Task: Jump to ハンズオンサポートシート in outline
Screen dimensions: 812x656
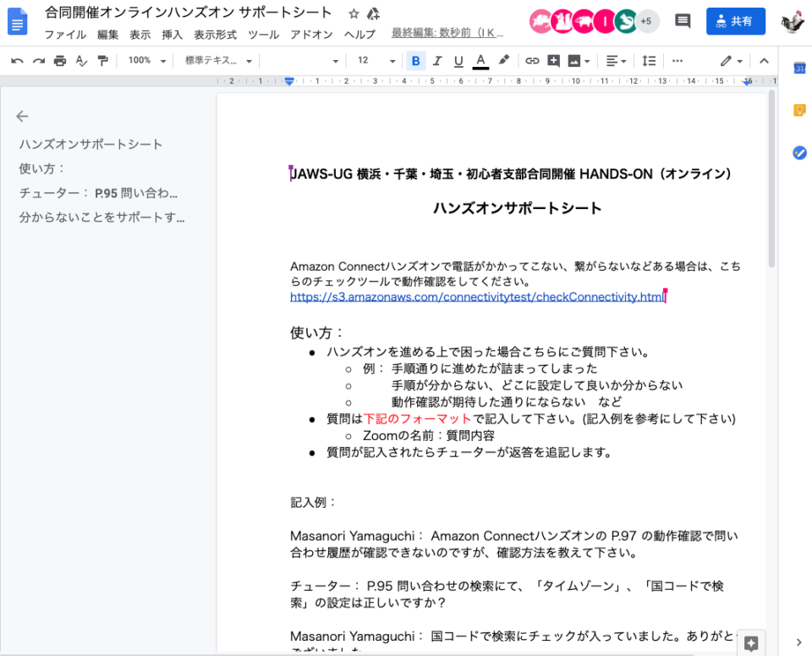Action: coord(91,144)
